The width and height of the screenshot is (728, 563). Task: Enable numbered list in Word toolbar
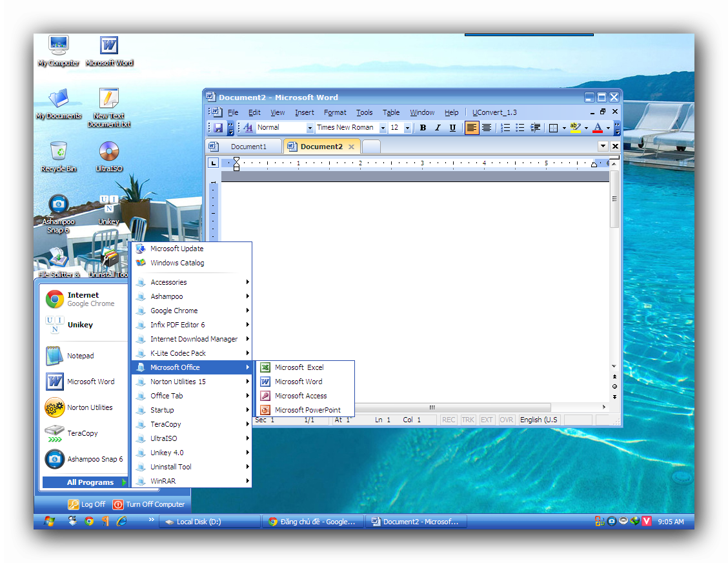(x=505, y=128)
